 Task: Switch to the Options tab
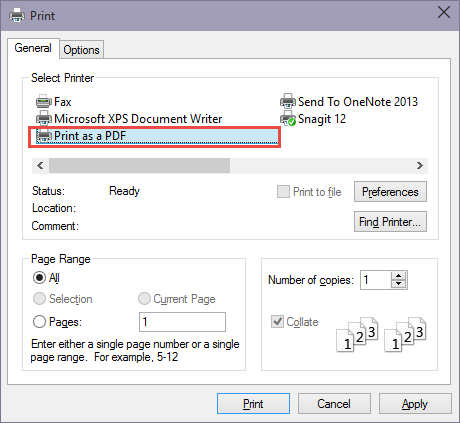[82, 50]
